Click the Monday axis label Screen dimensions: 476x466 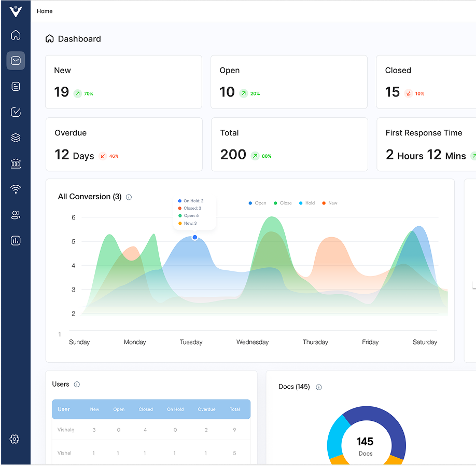pyautogui.click(x=135, y=342)
